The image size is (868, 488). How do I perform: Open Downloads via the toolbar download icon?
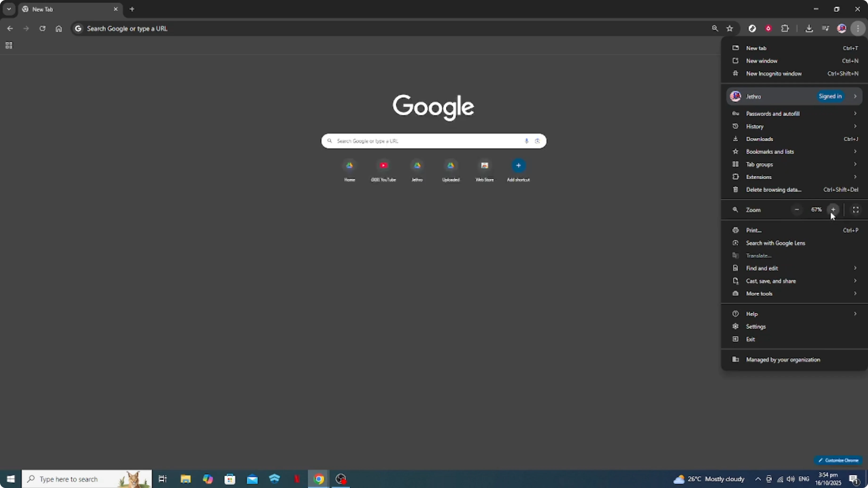pos(810,28)
